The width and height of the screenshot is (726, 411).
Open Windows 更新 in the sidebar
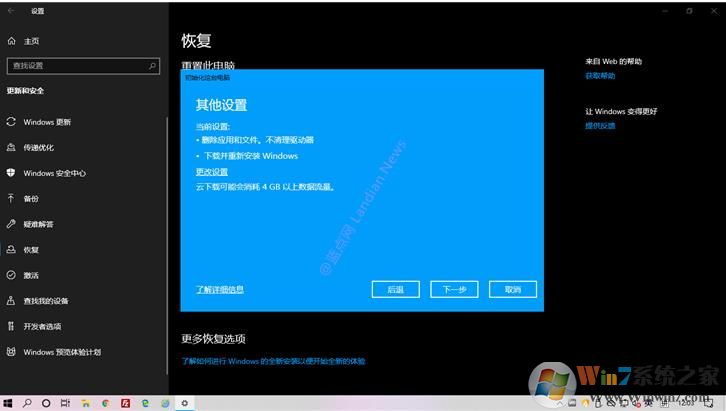point(39,122)
